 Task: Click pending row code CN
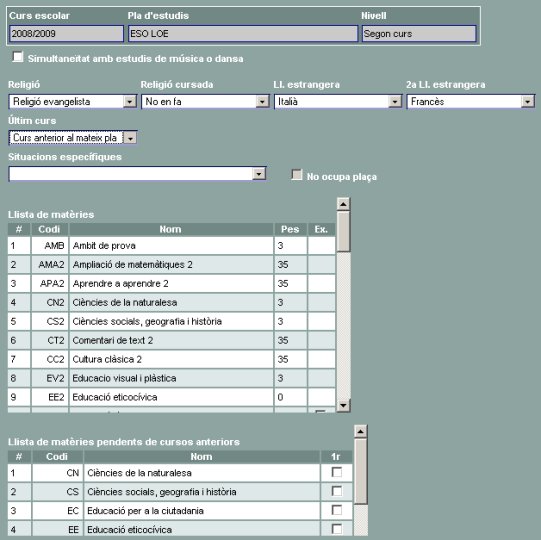pos(57,473)
